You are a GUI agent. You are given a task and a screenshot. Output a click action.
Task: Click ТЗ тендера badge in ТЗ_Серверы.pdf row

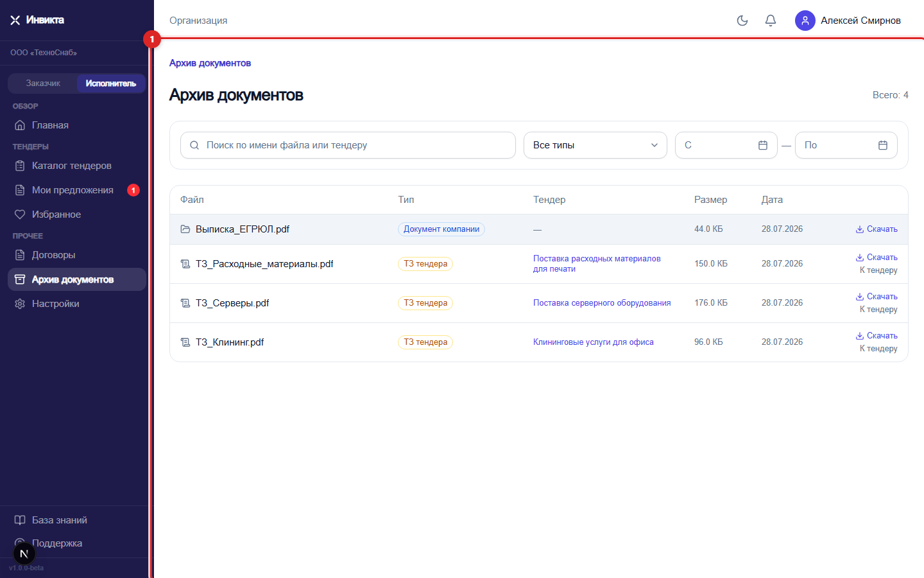425,303
